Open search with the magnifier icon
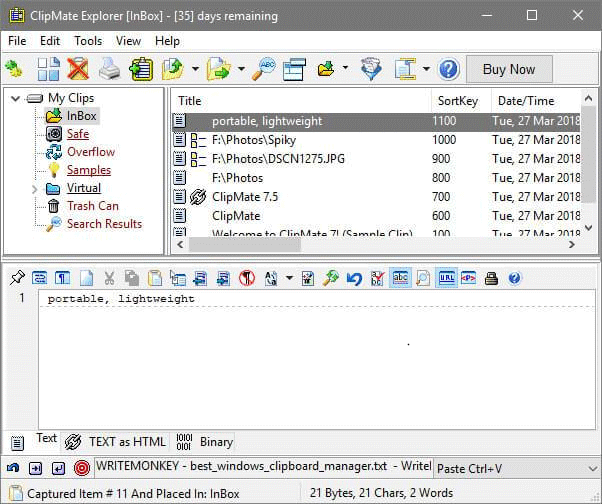Screen dimensions: 602x504 265,69
